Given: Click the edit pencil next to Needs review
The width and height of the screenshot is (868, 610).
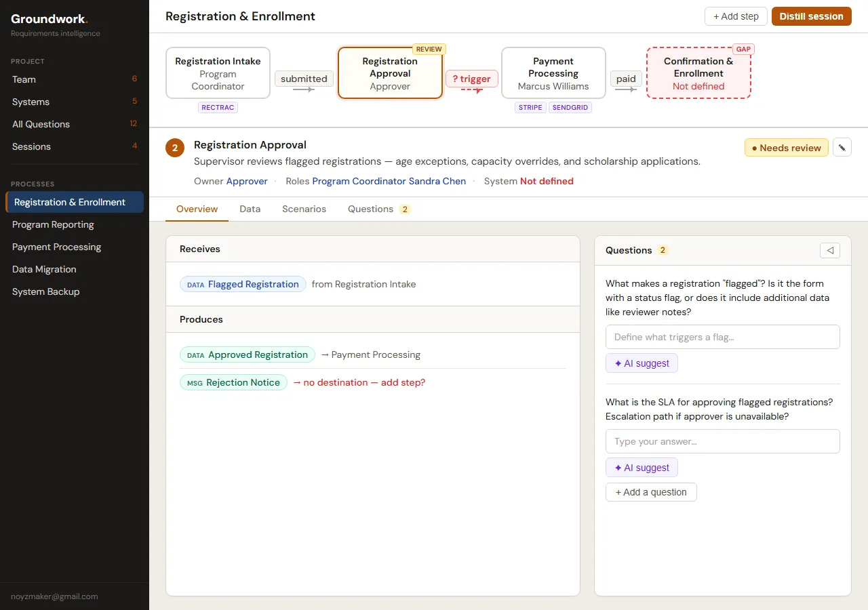Looking at the screenshot, I should 842,147.
